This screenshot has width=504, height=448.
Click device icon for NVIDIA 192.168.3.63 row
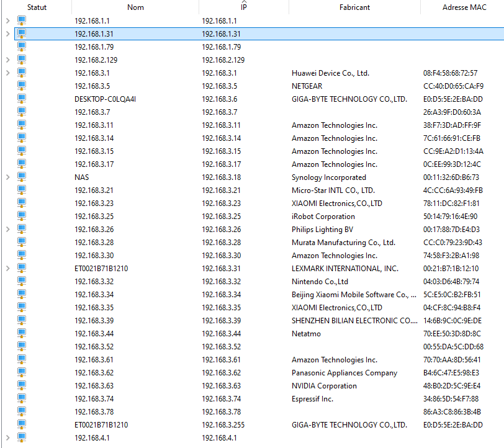click(x=22, y=385)
